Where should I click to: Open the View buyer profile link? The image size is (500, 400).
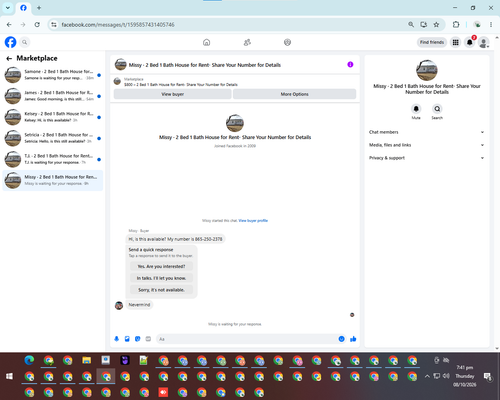tap(253, 221)
